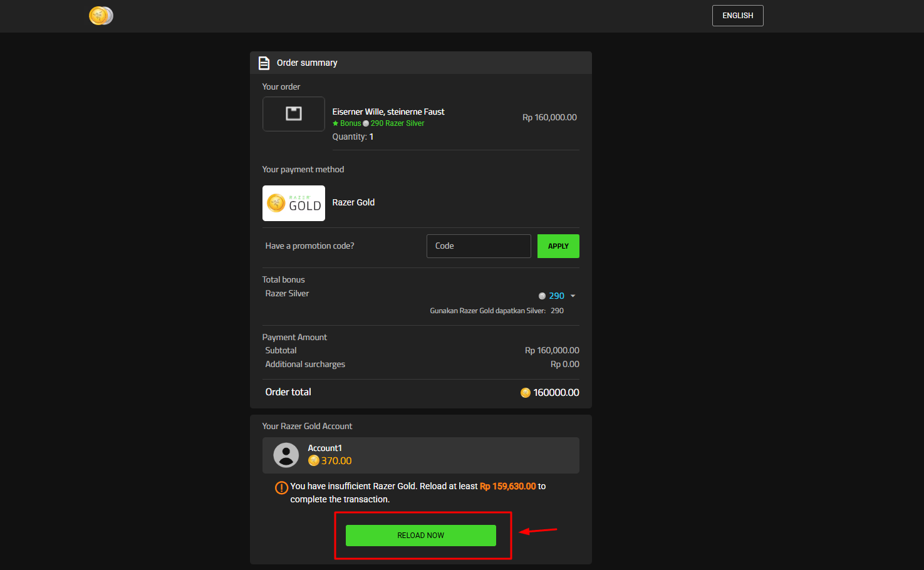The width and height of the screenshot is (924, 570).
Task: Click the Order total amount 160000.00
Action: click(x=556, y=393)
